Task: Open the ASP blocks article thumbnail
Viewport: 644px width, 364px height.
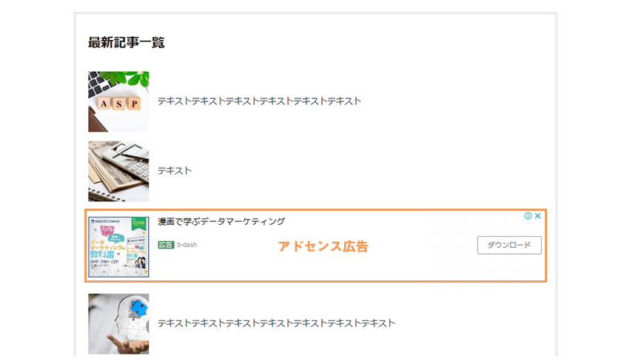Action: (118, 101)
